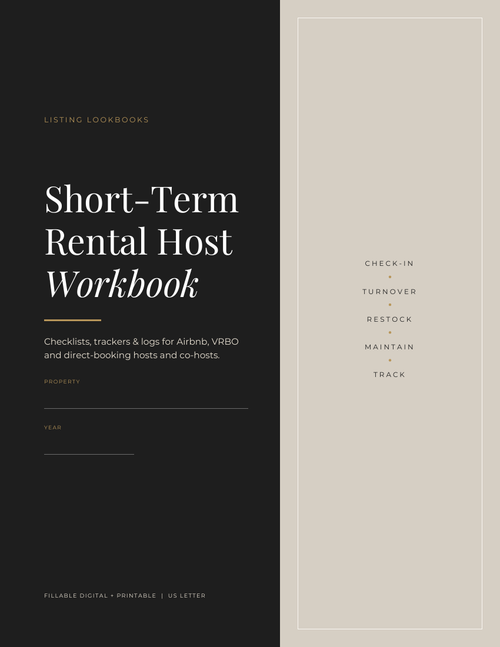Click the 'MAINTAIN' section word

(389, 347)
